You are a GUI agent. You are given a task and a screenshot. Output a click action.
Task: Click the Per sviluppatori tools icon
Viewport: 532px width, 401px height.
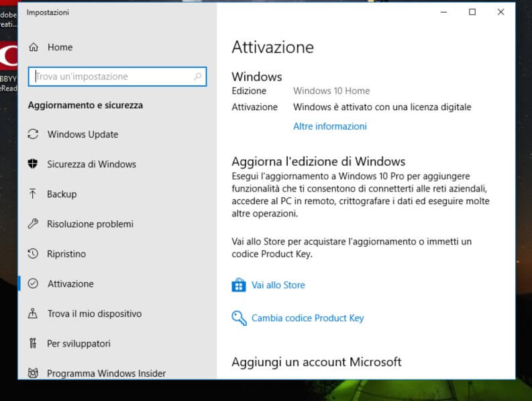pos(33,343)
